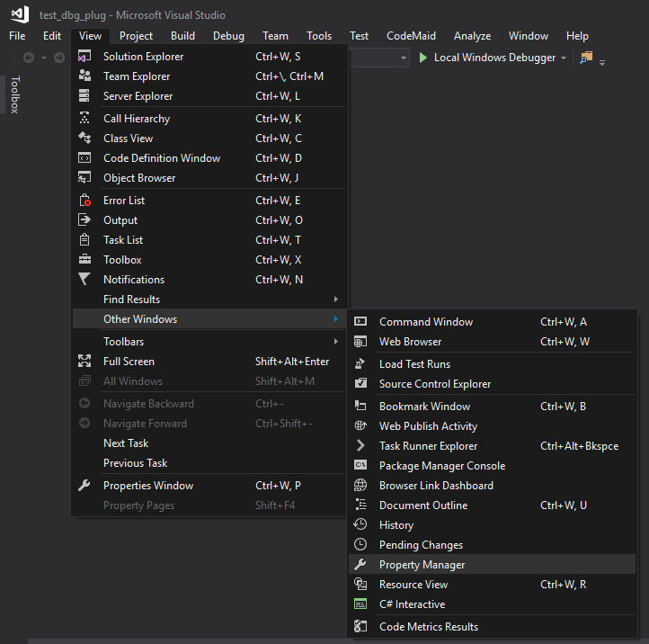Viewport: 649px width, 644px height.
Task: Expand the Toolbars submenu
Action: coord(335,341)
